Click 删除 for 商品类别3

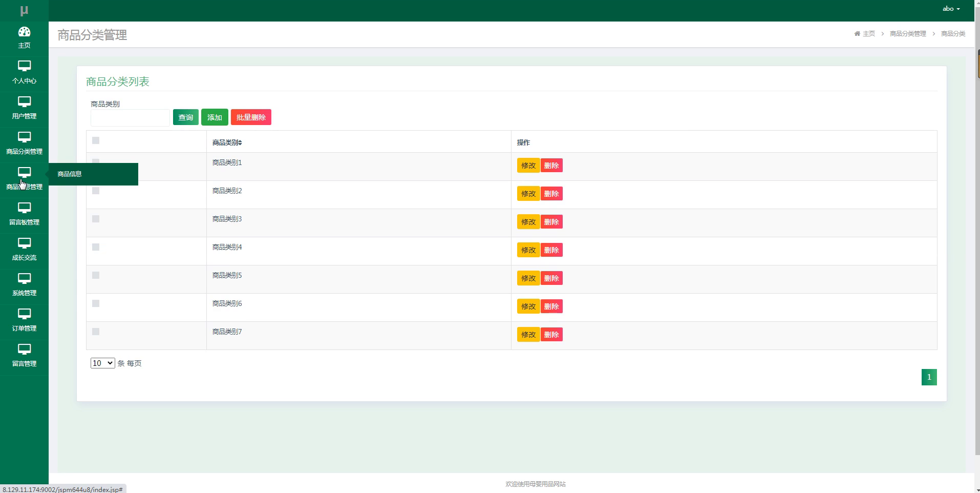click(551, 222)
